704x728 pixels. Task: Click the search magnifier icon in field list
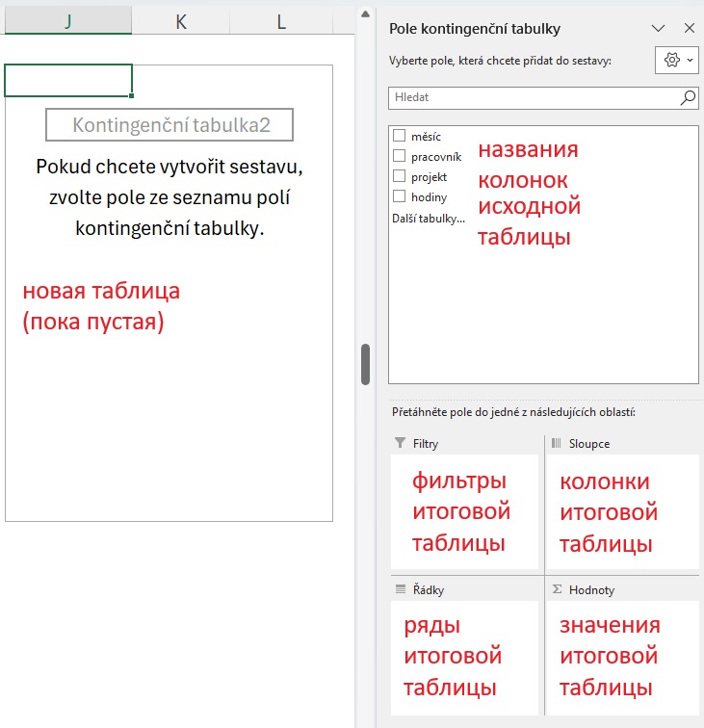coord(688,97)
